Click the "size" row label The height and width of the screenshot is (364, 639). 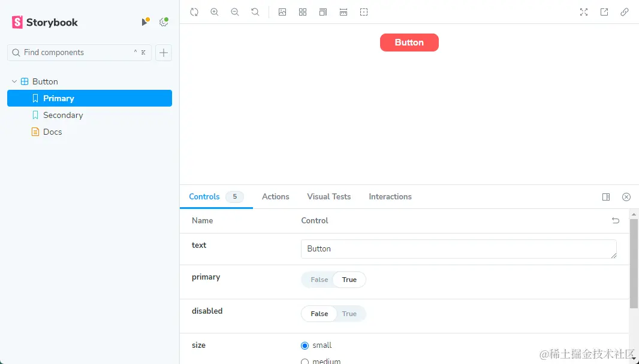click(198, 345)
